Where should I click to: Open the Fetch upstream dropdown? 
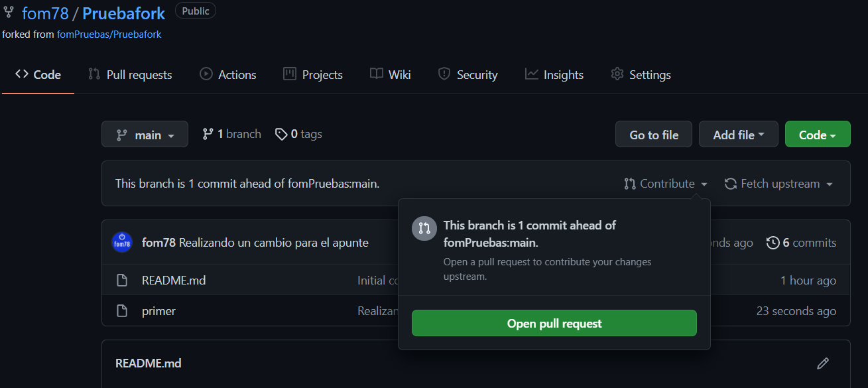pos(779,183)
